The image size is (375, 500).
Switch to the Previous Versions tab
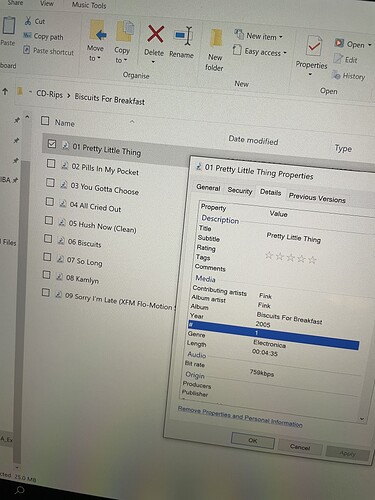pos(317,198)
